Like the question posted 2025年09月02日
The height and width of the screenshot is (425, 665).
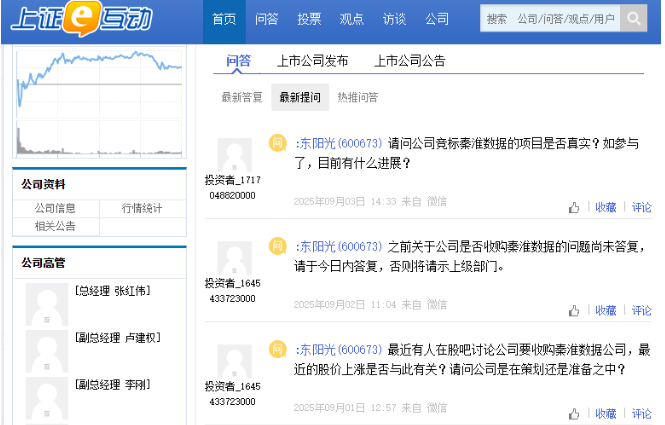(x=574, y=311)
